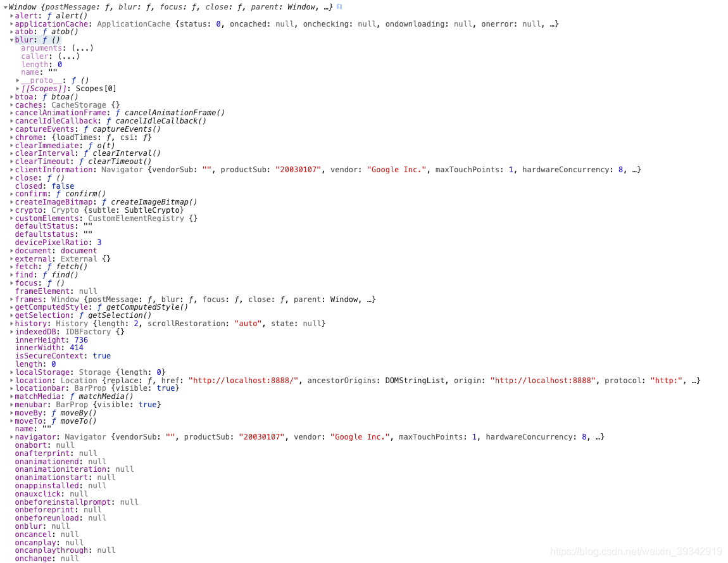
Task: Click the info icon after Window summary
Action: click(339, 6)
